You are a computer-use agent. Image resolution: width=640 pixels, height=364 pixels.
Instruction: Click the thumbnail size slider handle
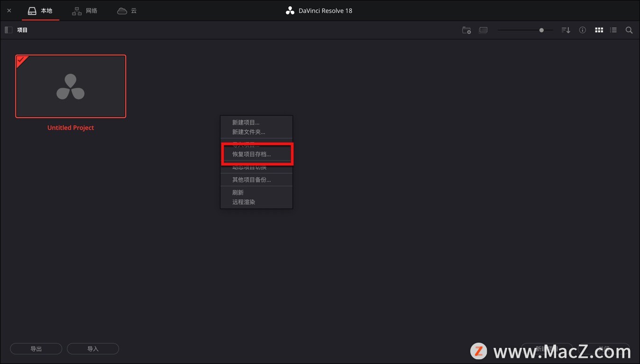541,30
